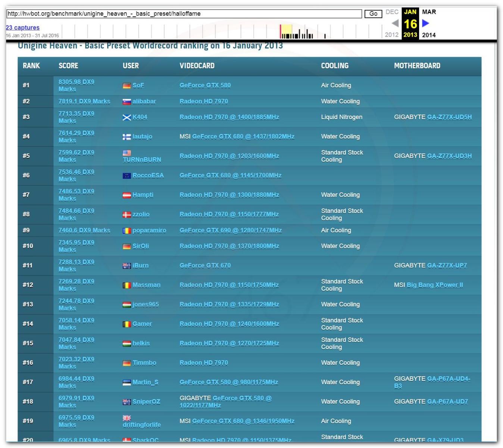The width and height of the screenshot is (503, 448).
Task: Open the GeForce GTX 670 videocard link
Action: point(205,265)
